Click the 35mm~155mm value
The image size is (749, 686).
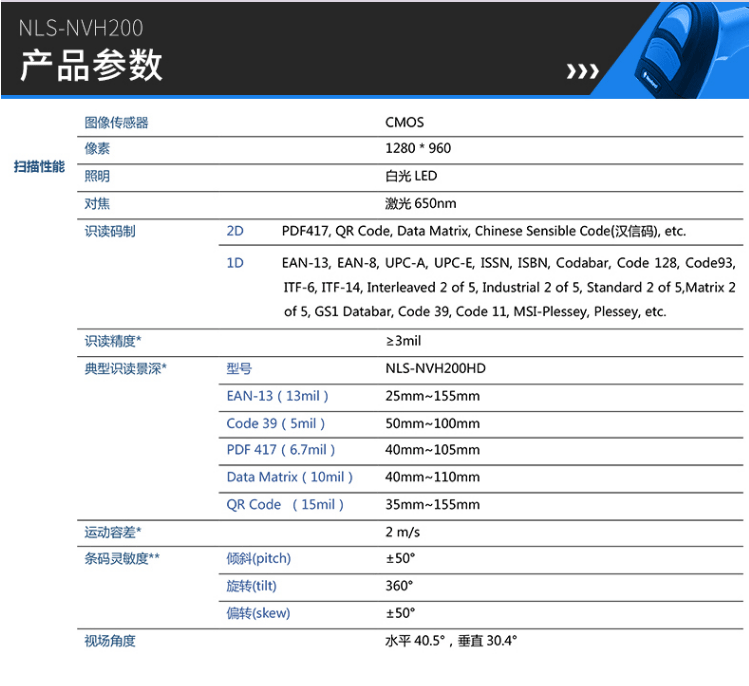click(432, 504)
